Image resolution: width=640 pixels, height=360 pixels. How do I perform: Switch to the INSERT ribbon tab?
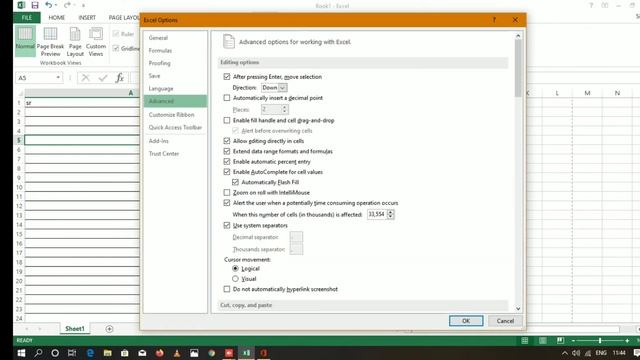87,18
